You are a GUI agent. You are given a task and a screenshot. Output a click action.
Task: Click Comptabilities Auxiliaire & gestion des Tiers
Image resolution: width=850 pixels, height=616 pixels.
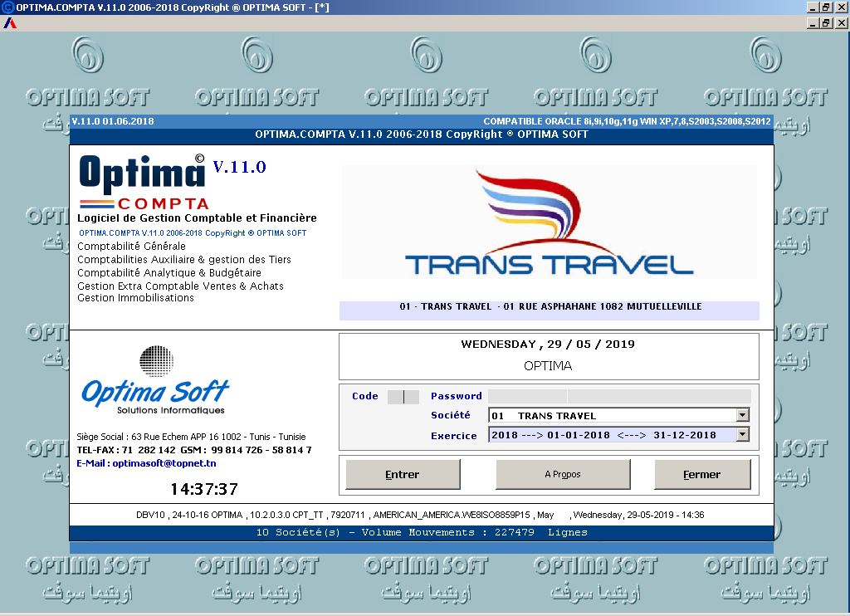tap(184, 260)
